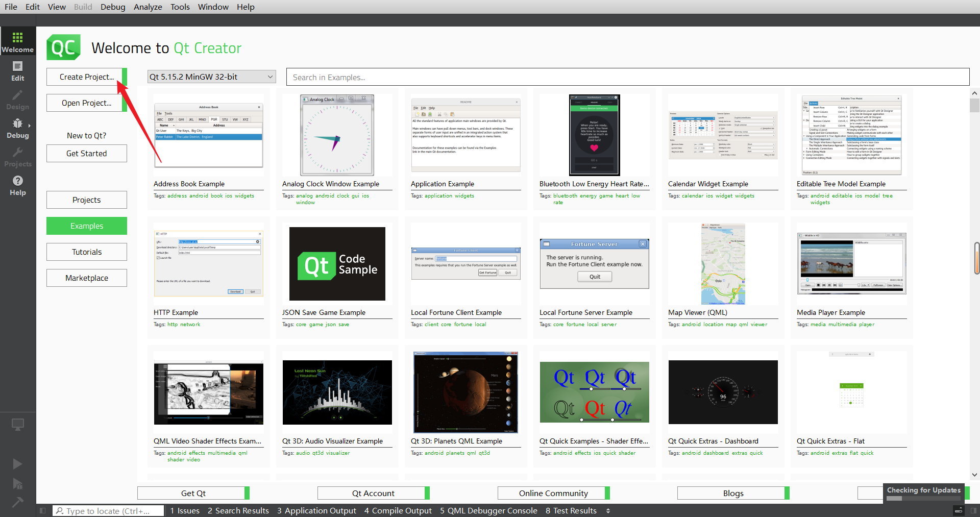
Task: Open the 5 QML Debugger Console pane
Action: coord(489,510)
